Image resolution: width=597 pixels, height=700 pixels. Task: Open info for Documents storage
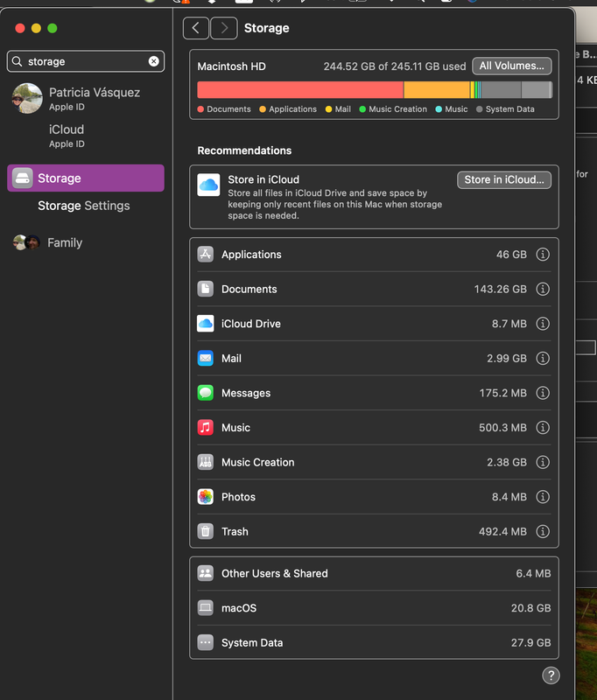coord(543,289)
